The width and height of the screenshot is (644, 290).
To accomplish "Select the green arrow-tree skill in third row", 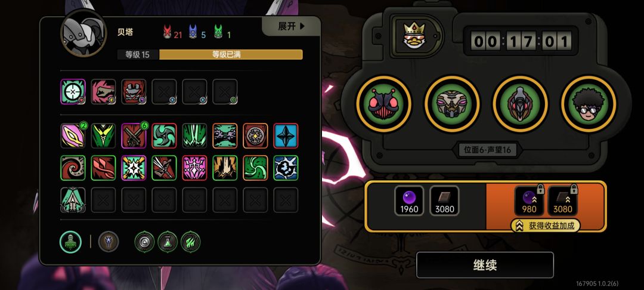I will click(73, 200).
